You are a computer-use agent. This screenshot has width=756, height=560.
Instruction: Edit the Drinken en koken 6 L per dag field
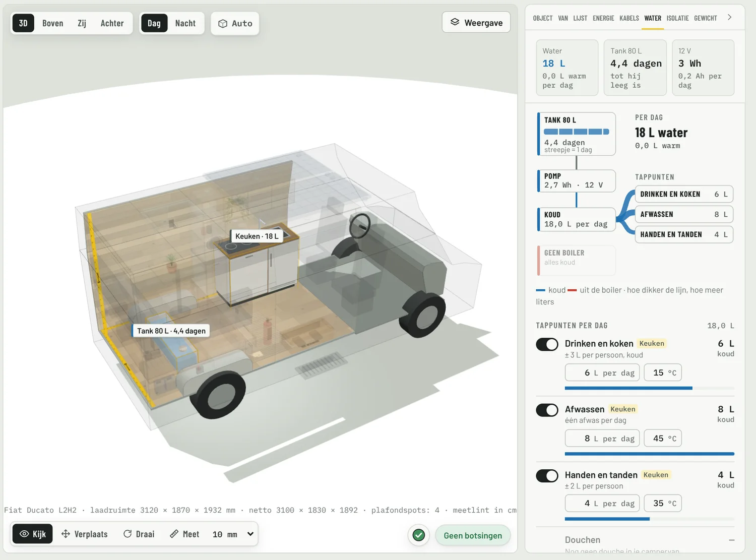tap(602, 372)
